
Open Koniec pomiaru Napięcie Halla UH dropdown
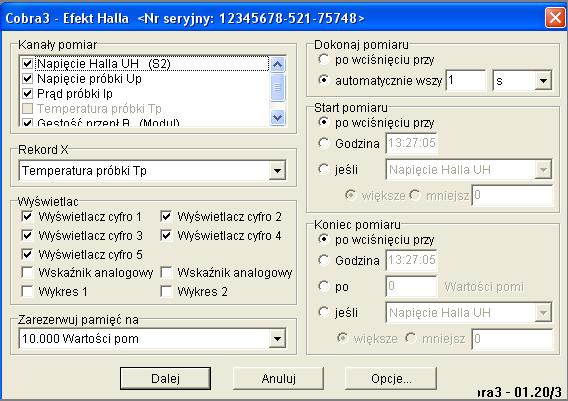(543, 313)
